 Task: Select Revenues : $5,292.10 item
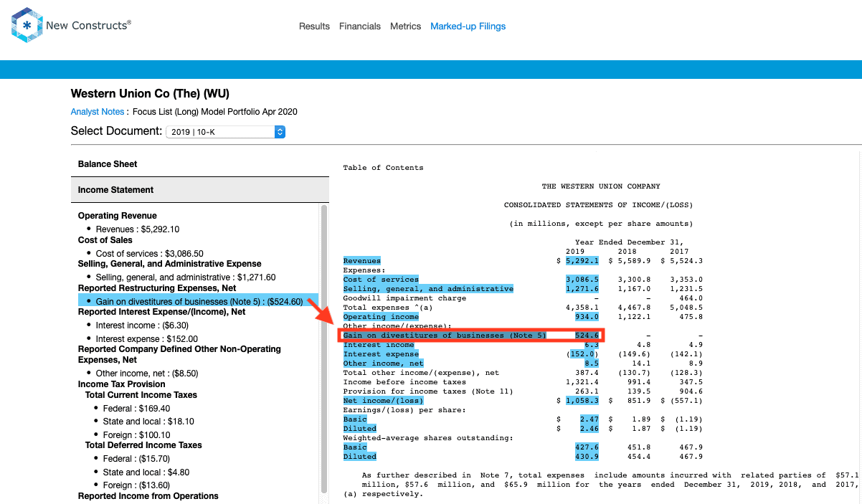point(137,229)
